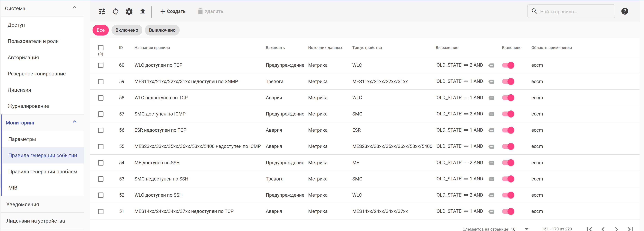Viewport: 644px width, 231px height.
Task: Open table settings gear icon
Action: 129,12
